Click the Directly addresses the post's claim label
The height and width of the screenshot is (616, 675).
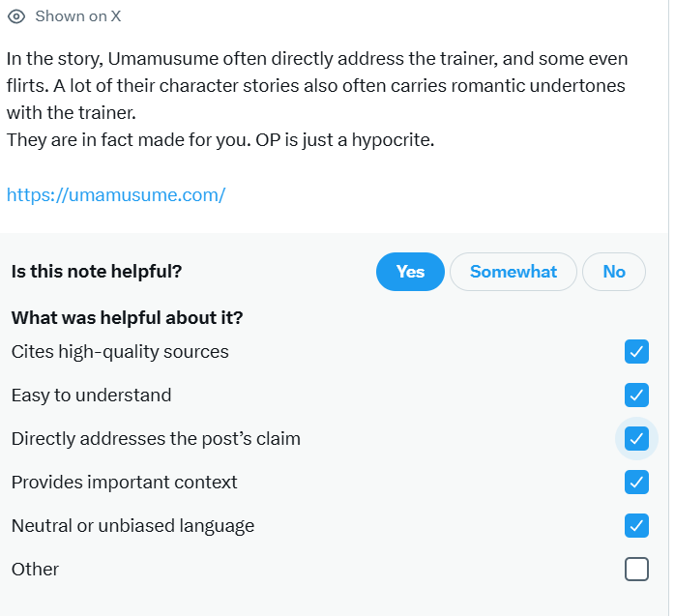pyautogui.click(x=156, y=439)
